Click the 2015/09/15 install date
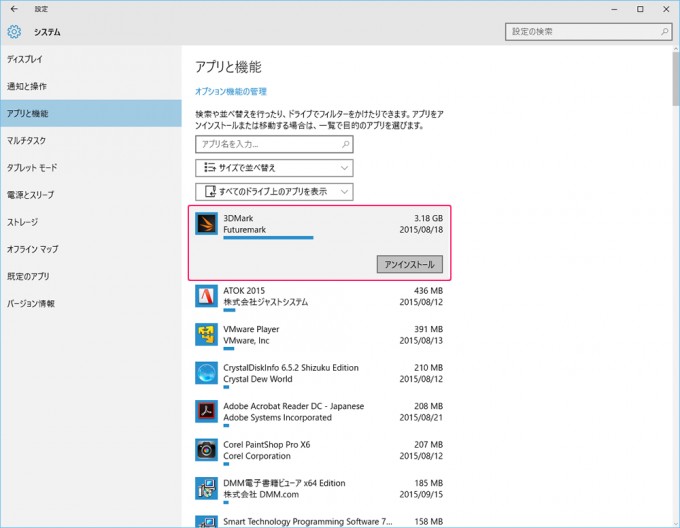680x528 pixels. click(421, 494)
